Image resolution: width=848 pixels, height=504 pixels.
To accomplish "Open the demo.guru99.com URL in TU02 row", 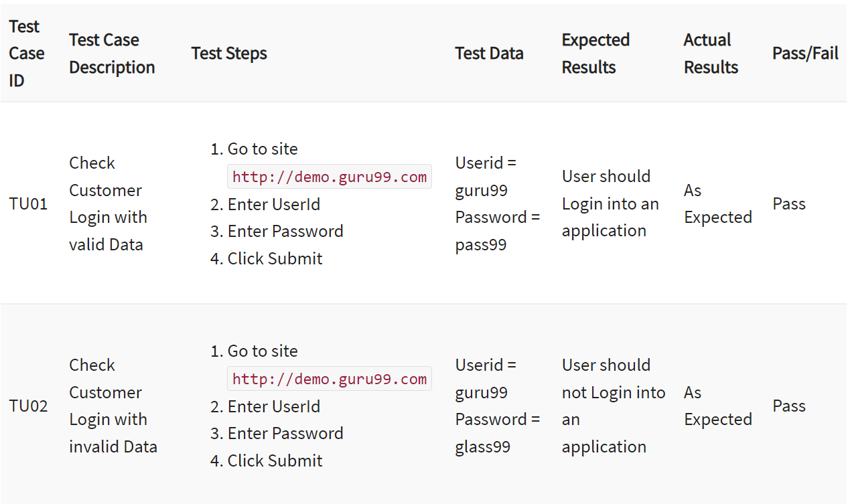I will [330, 380].
